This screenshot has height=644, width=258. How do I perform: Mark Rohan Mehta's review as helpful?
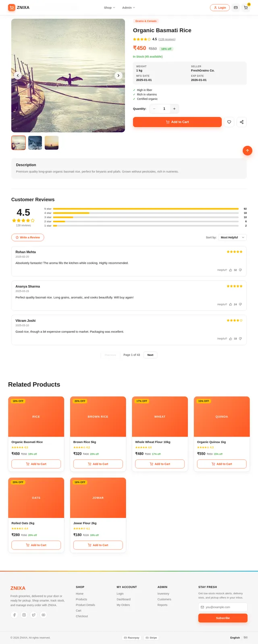[x=231, y=270]
